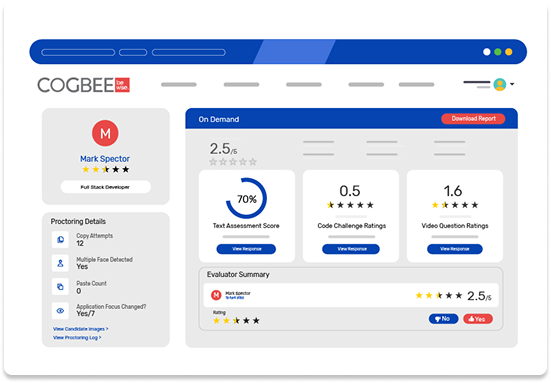
Task: Select the third navigation menu placeholder
Action: tap(304, 84)
